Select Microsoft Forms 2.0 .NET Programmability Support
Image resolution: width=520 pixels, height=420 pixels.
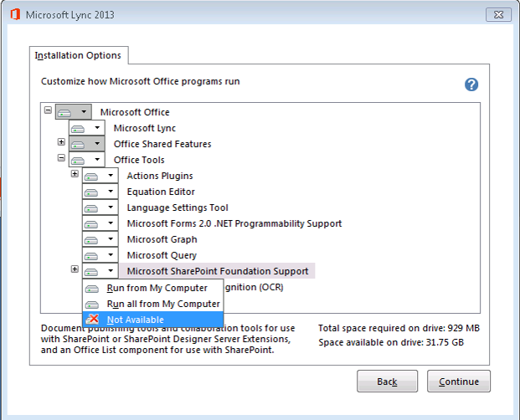tap(234, 223)
